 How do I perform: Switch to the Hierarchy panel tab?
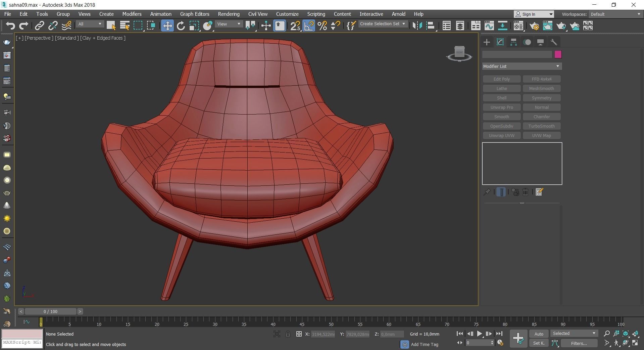click(x=513, y=42)
